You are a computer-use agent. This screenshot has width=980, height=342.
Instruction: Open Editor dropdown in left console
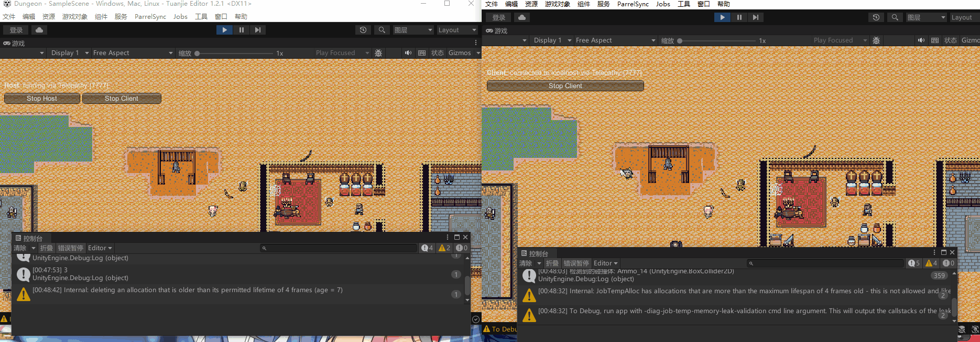point(100,248)
